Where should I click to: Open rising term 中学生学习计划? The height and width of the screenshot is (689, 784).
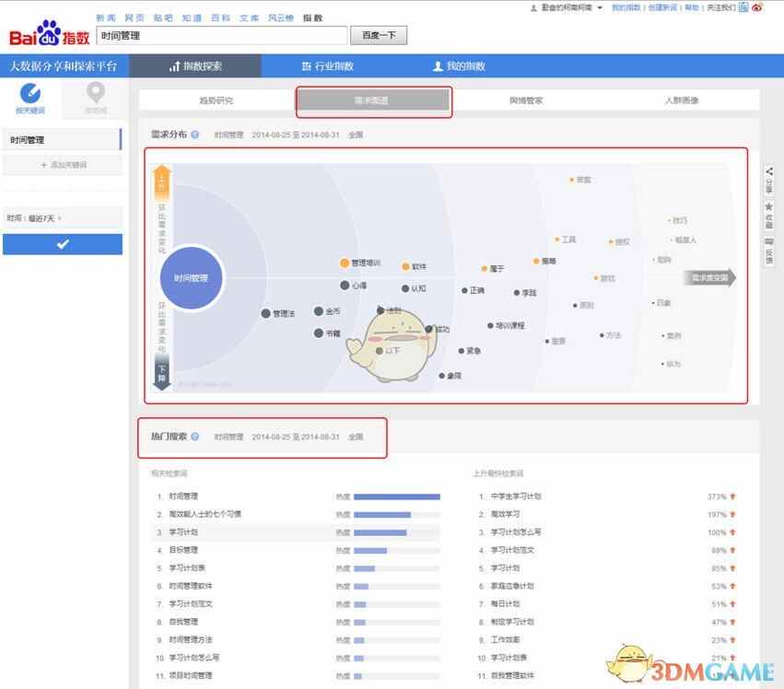516,496
